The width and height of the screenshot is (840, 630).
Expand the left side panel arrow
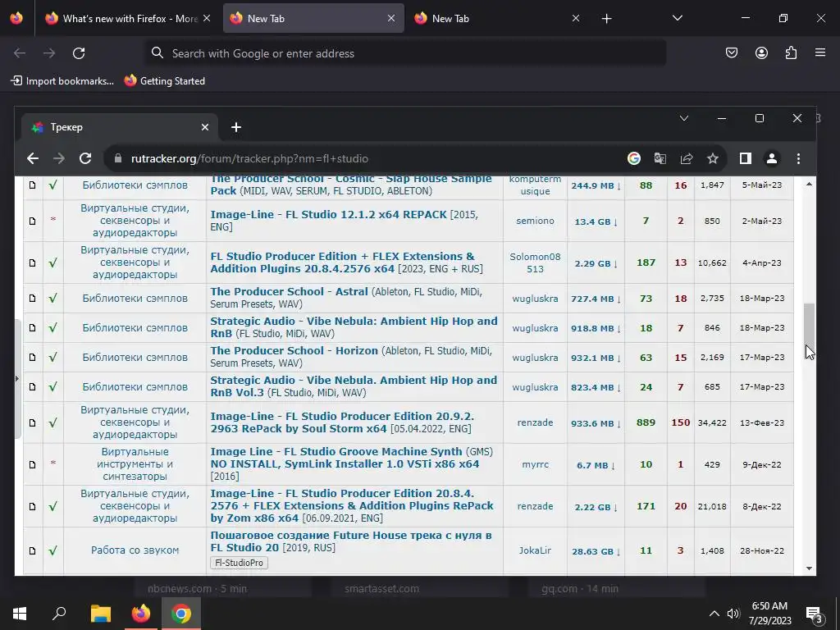(x=17, y=378)
